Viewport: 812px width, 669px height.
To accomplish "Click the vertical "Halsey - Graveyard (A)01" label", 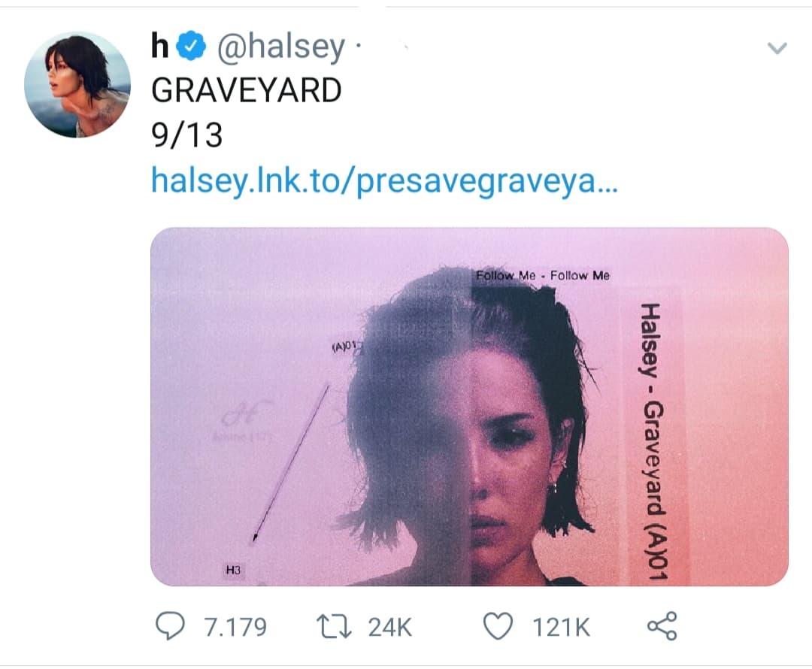I will click(653, 441).
